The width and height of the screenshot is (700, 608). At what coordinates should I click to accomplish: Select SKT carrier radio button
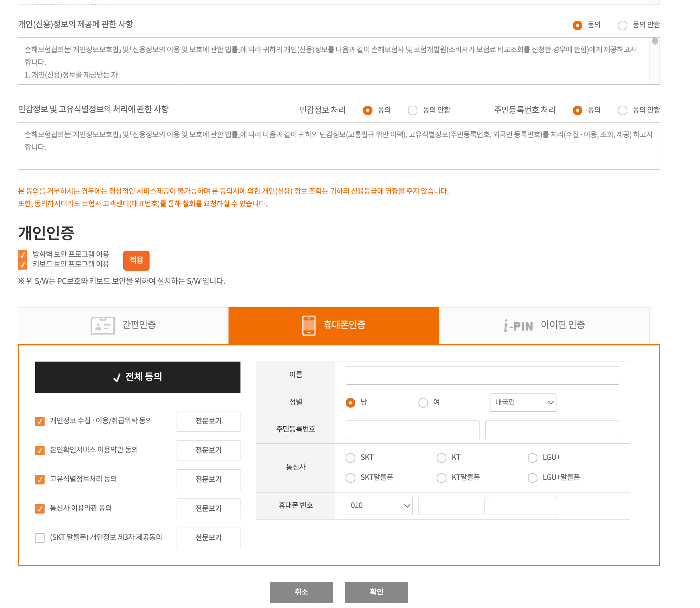(x=350, y=458)
